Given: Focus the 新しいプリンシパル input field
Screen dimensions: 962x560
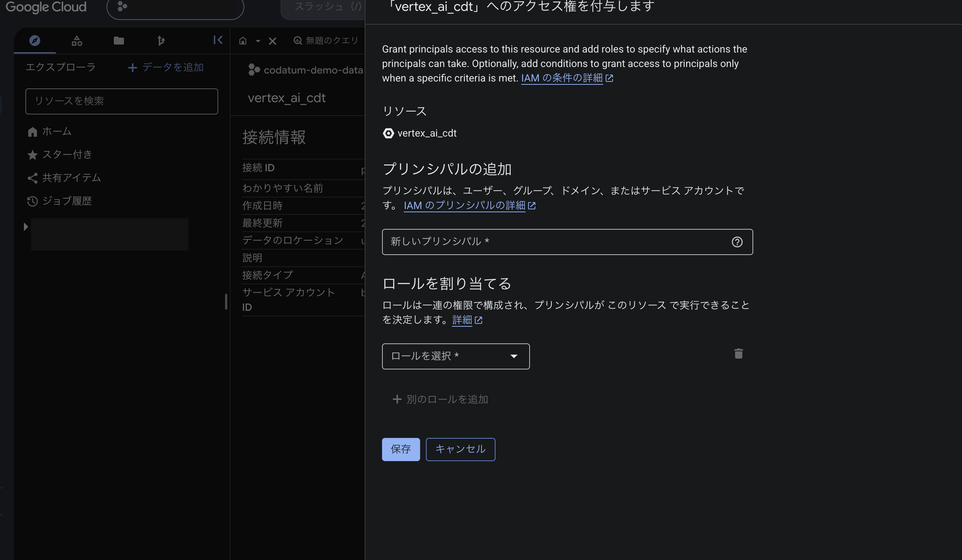Looking at the screenshot, I should [x=567, y=242].
